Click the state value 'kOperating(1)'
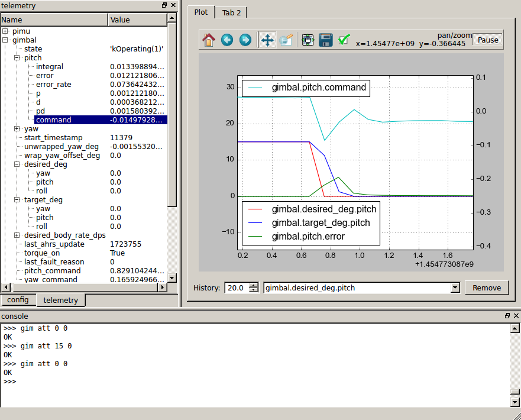This screenshot has width=521, height=420. (137, 49)
